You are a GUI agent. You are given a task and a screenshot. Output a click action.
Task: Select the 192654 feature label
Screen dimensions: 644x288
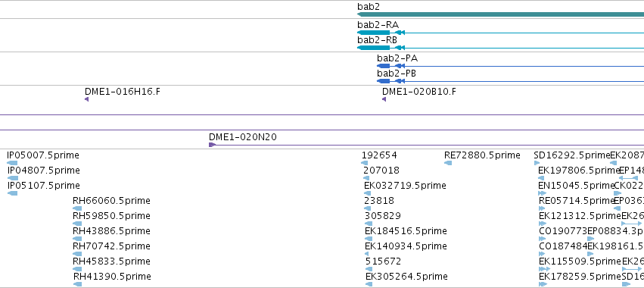(379, 155)
